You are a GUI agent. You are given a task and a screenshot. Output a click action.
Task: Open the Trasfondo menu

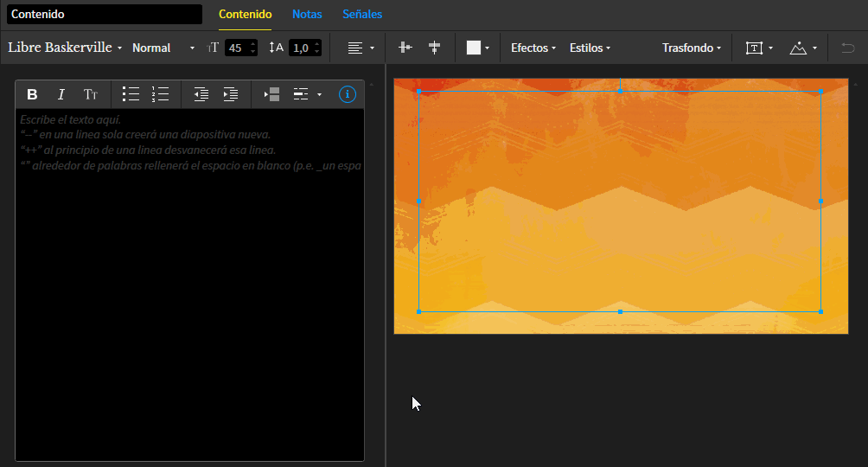pyautogui.click(x=692, y=48)
